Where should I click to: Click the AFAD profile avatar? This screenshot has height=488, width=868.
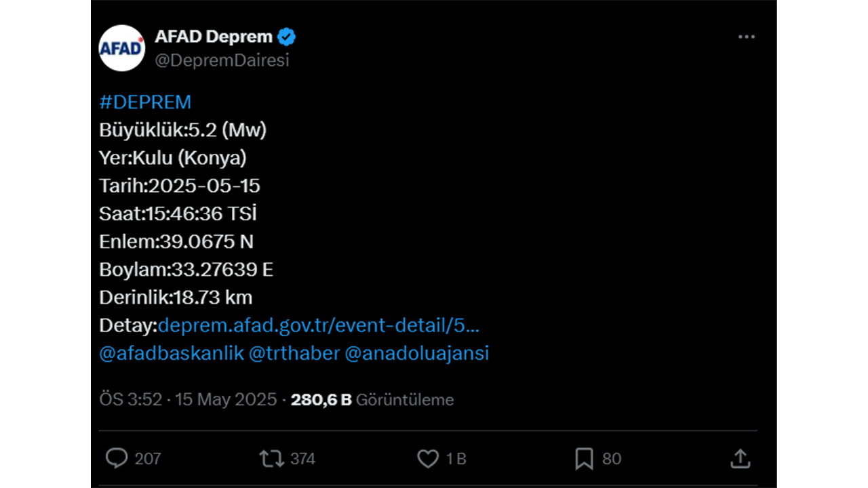tap(122, 48)
